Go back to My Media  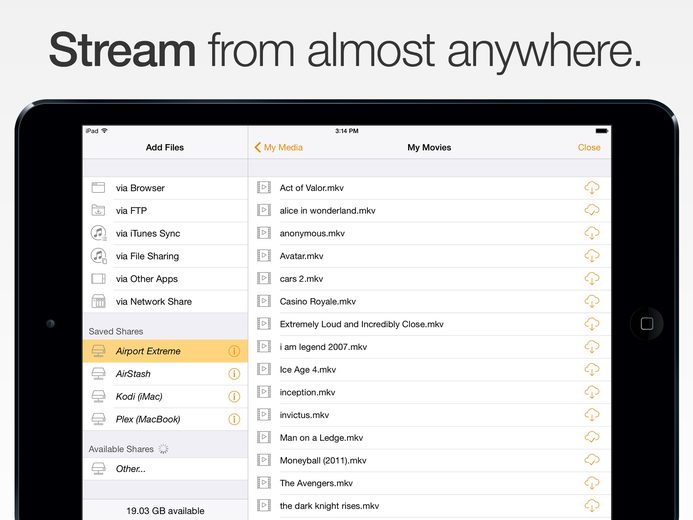[x=278, y=148]
